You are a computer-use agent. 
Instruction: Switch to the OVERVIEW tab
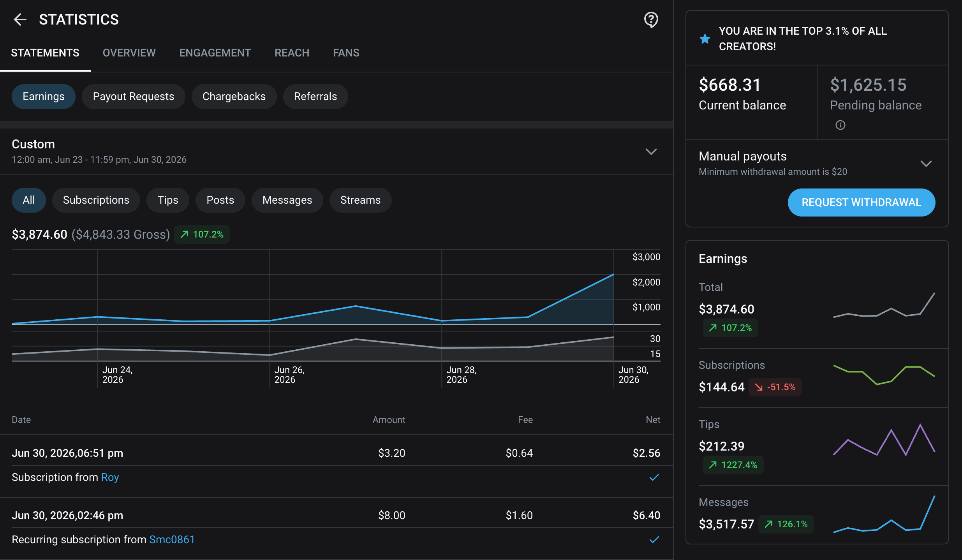[x=129, y=53]
